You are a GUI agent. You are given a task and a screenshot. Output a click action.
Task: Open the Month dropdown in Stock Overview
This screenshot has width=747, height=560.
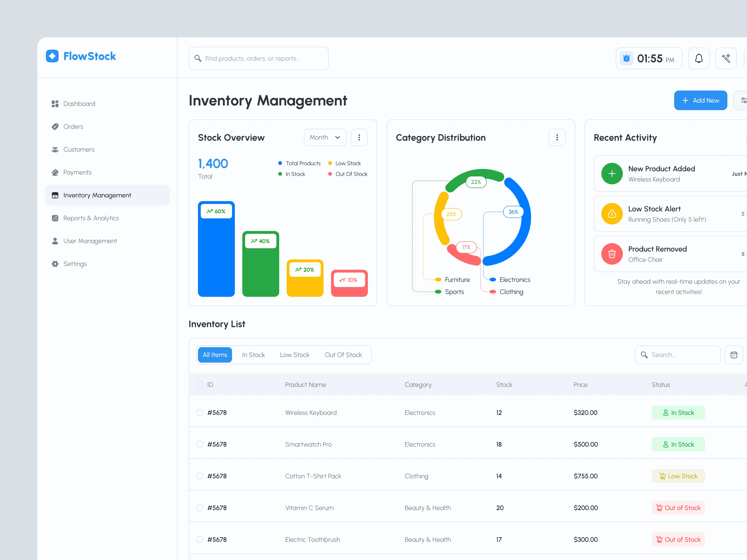point(325,137)
